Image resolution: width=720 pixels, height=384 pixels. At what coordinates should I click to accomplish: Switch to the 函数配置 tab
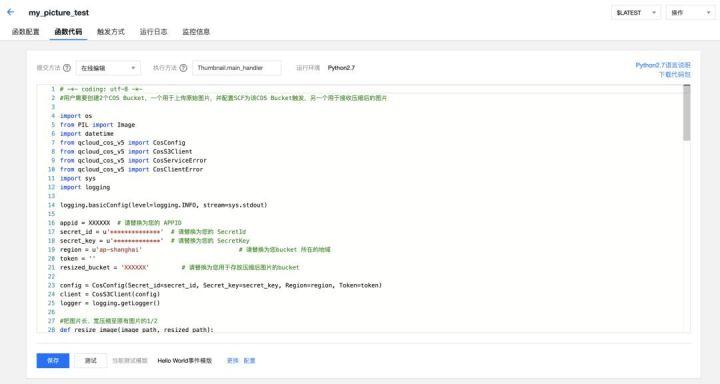pos(26,32)
